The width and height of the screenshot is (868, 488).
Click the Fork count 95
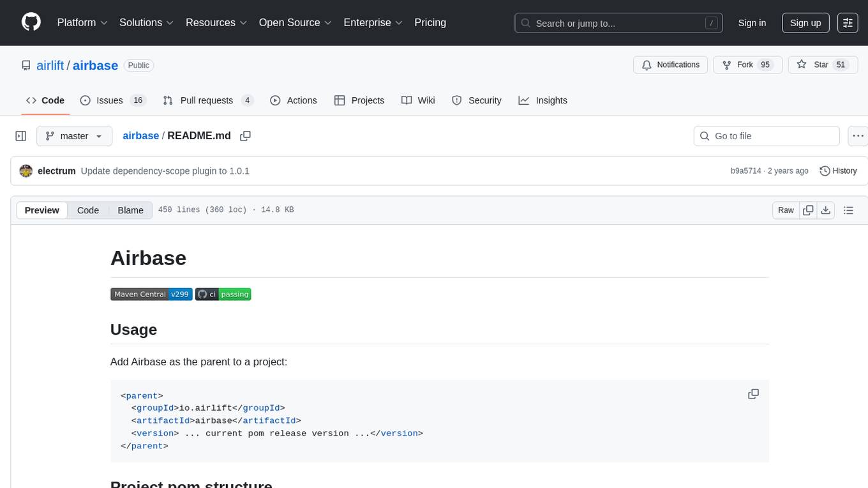(765, 65)
